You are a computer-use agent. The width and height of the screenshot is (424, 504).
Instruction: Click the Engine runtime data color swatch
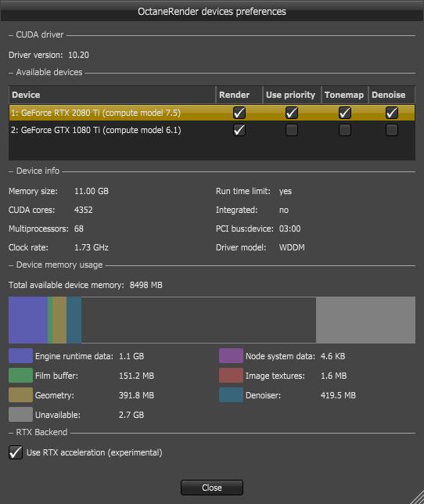(x=20, y=356)
